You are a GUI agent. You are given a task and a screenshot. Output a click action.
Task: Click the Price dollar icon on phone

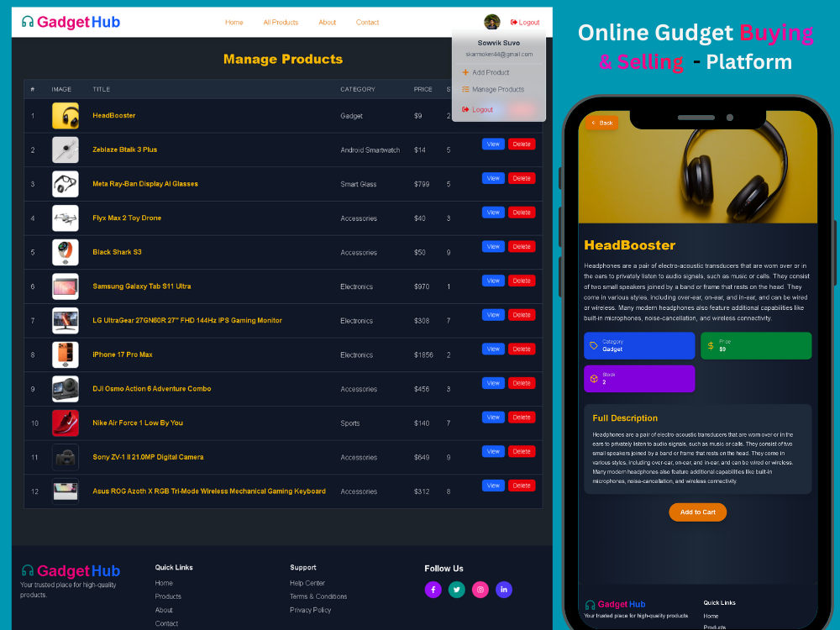(711, 345)
